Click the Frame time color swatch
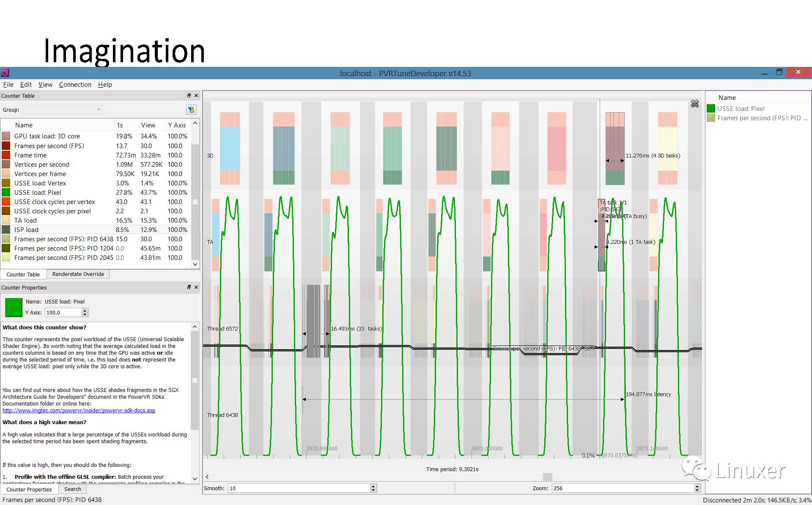The height and width of the screenshot is (505, 812). [x=6, y=155]
